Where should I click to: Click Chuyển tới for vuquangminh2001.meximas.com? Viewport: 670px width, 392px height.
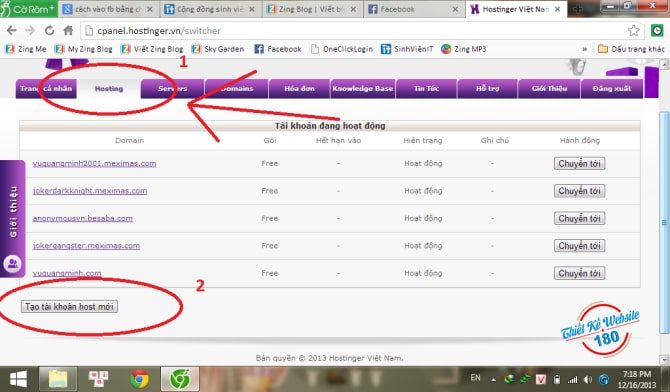(579, 163)
